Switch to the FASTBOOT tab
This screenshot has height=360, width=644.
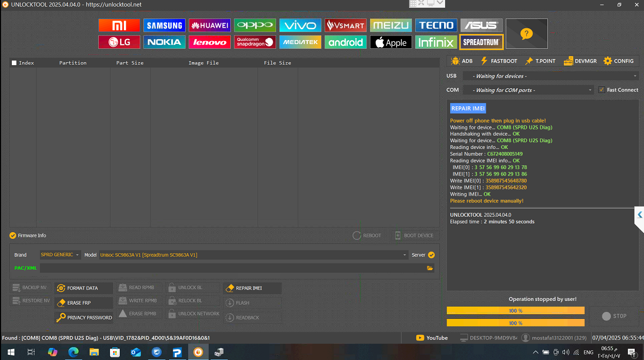tap(499, 61)
